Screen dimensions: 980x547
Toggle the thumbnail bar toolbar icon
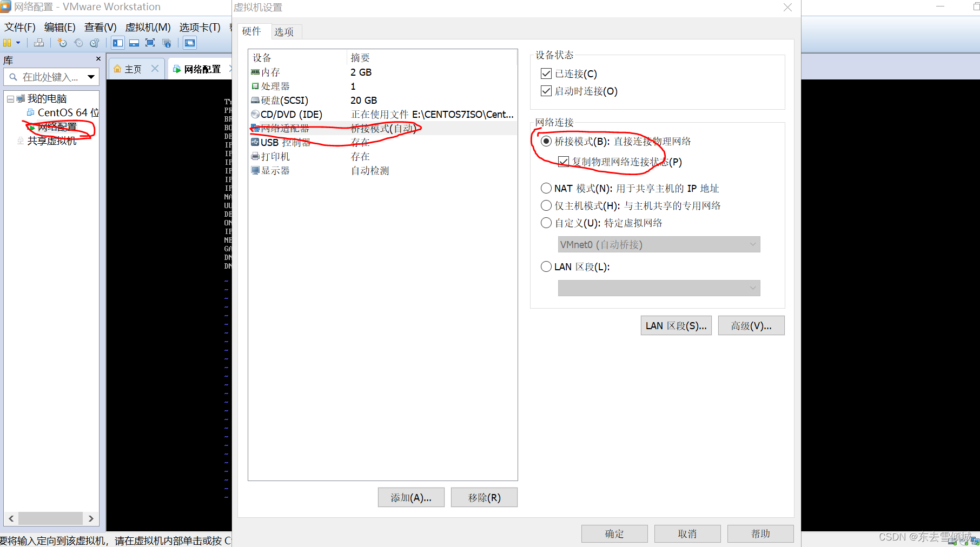[x=134, y=43]
